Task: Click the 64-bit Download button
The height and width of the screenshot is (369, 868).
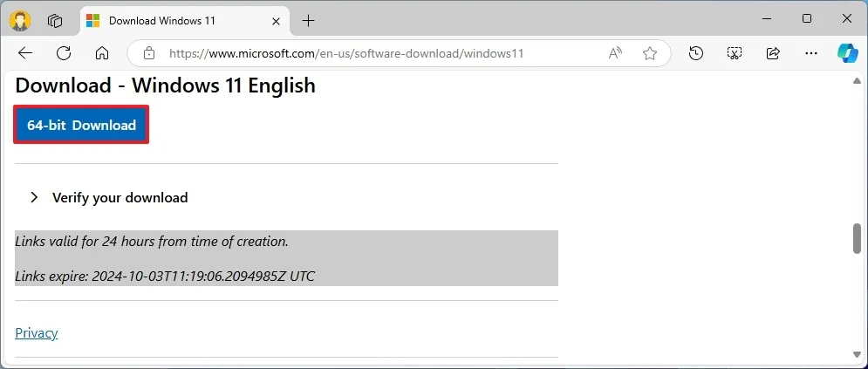Action: pyautogui.click(x=81, y=125)
